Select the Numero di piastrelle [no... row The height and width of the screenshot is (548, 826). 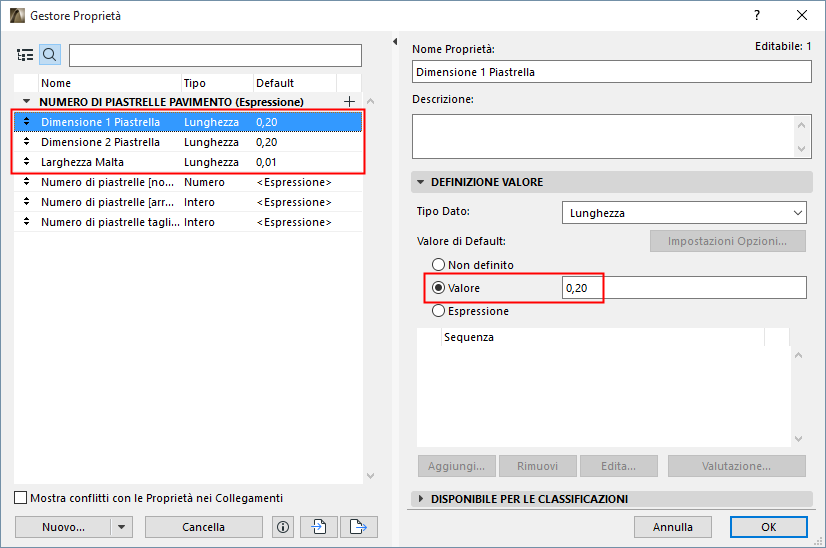pyautogui.click(x=188, y=182)
